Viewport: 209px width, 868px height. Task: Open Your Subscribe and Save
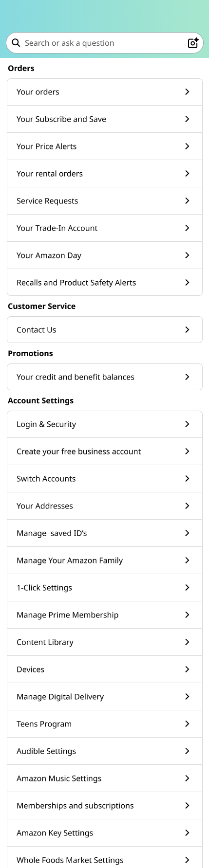tap(105, 119)
